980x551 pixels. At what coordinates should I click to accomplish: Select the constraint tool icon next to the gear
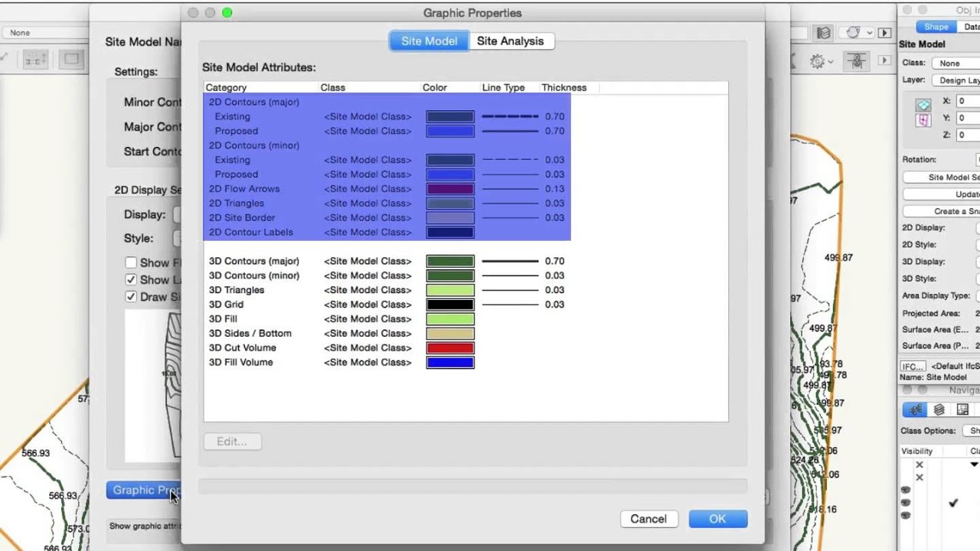tap(858, 61)
